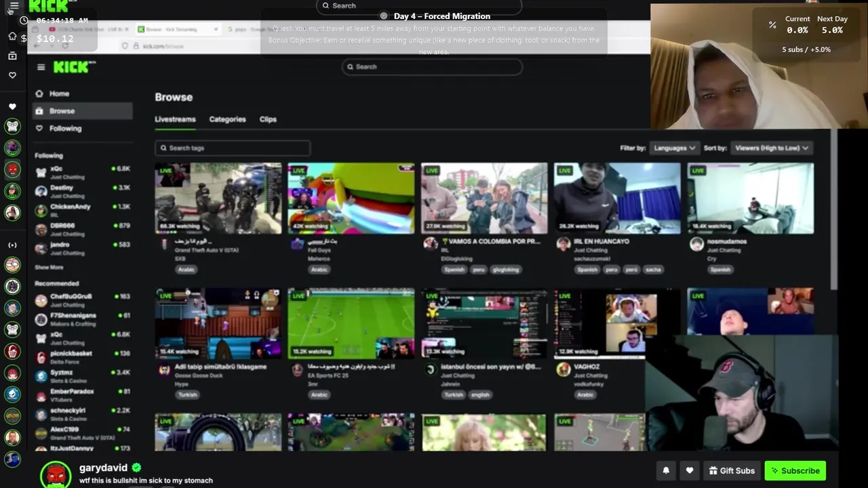868x488 pixels.
Task: Open jandro in the Following list
Action: 83,248
